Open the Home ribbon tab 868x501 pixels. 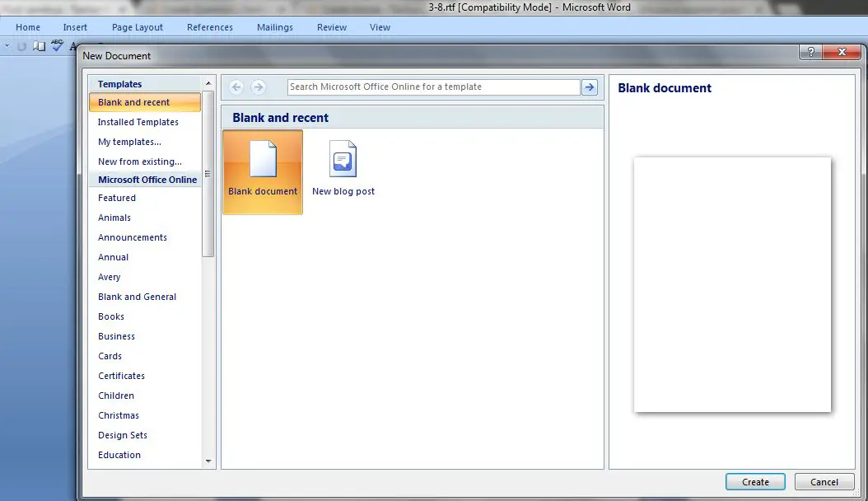pyautogui.click(x=28, y=27)
